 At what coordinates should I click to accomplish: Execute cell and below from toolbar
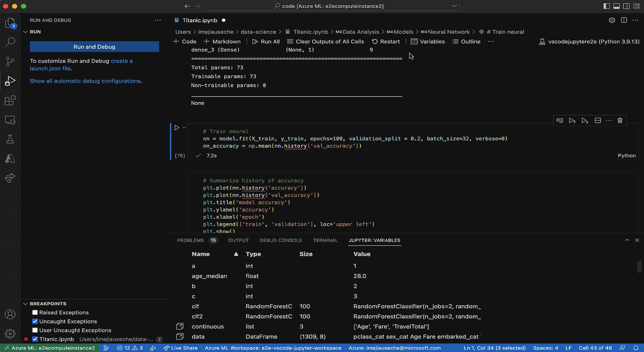pyautogui.click(x=585, y=120)
